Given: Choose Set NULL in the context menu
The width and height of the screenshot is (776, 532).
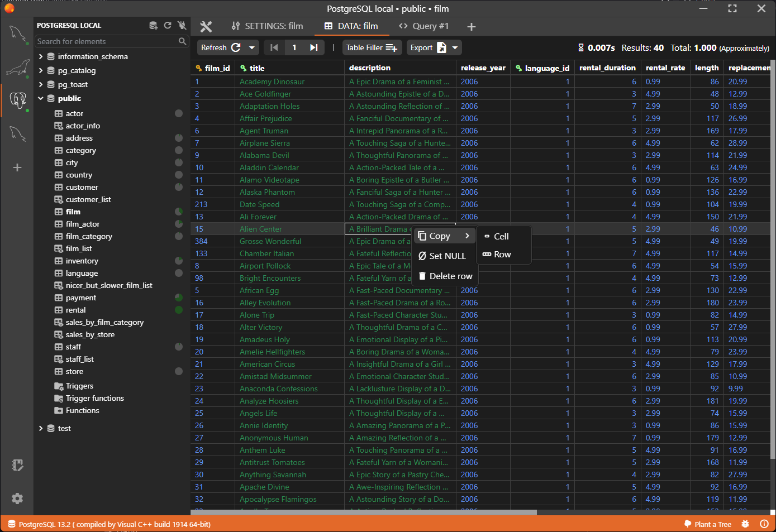Looking at the screenshot, I should pos(445,256).
